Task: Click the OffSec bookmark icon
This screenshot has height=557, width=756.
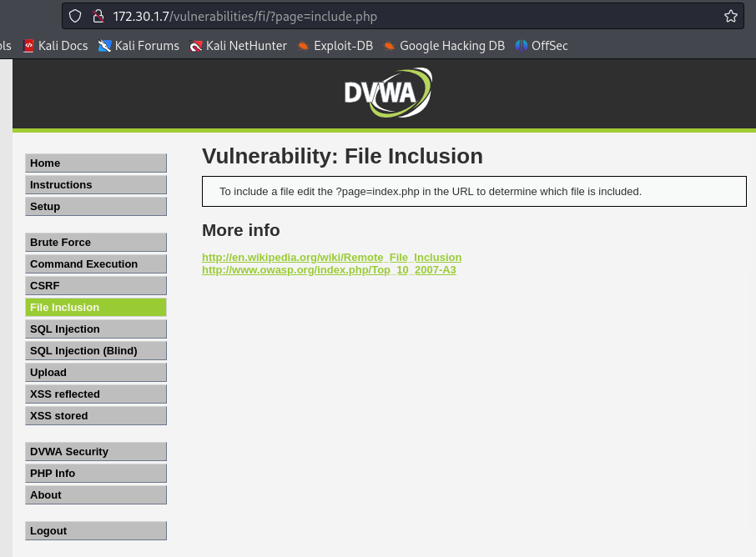Action: pos(522,46)
